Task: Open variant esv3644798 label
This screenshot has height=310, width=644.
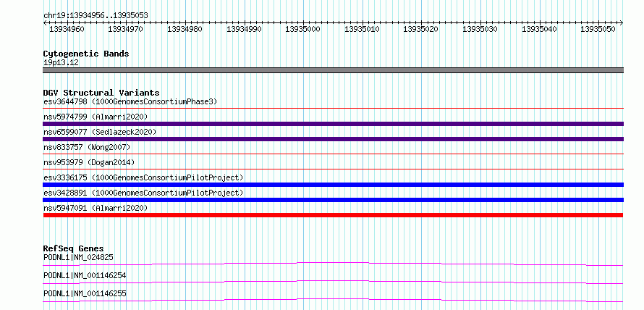Action: tap(130, 101)
